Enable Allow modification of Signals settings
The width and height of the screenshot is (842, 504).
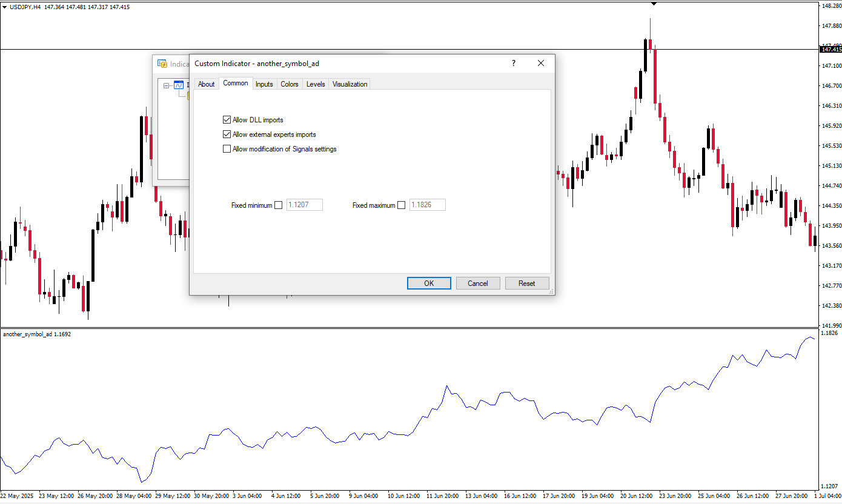227,149
